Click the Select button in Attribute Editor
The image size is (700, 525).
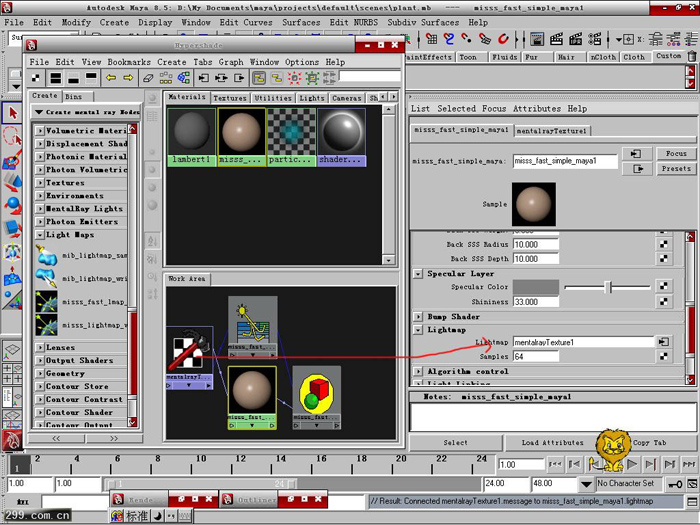[x=455, y=443]
